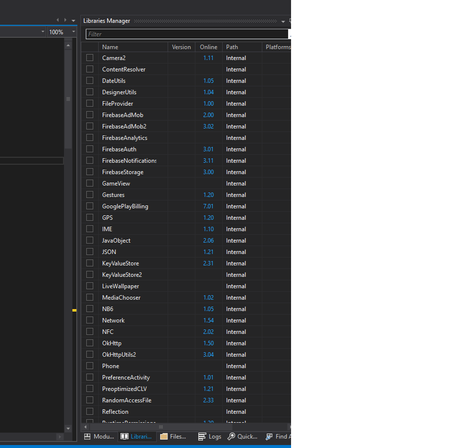
Task: Click online version 2.31 of KeyValueStore
Action: 208,263
